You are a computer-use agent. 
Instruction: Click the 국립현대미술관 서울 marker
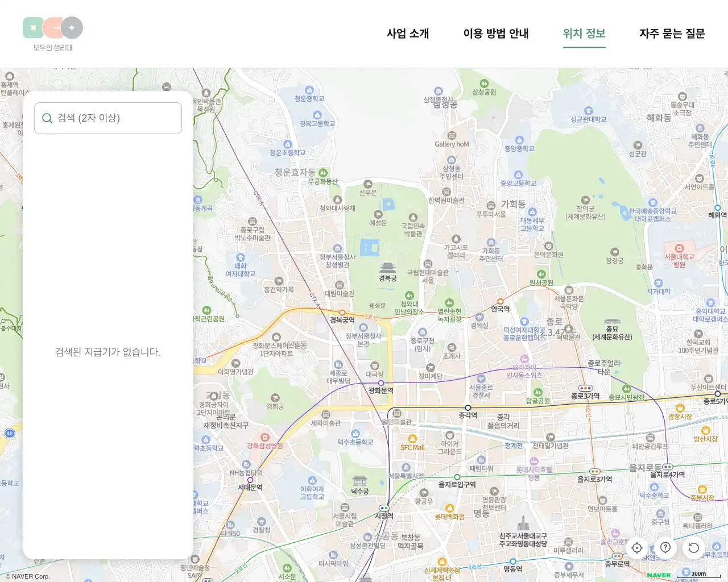point(428,264)
